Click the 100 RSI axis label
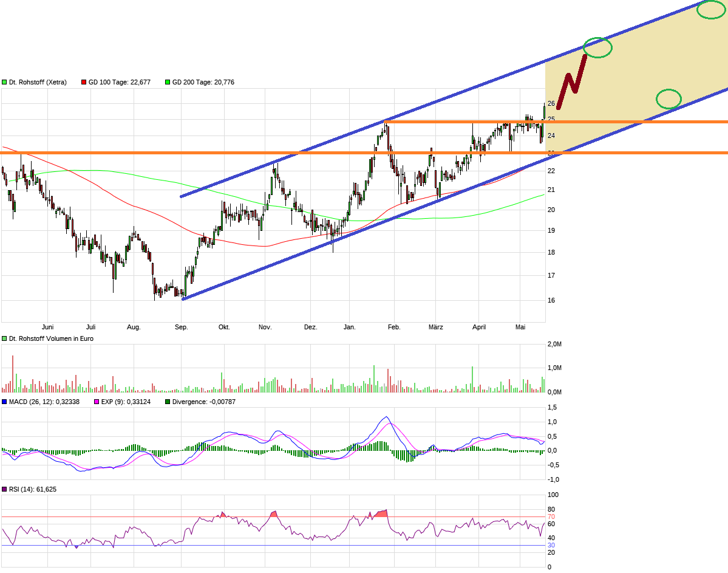The width and height of the screenshot is (728, 573). pyautogui.click(x=553, y=495)
